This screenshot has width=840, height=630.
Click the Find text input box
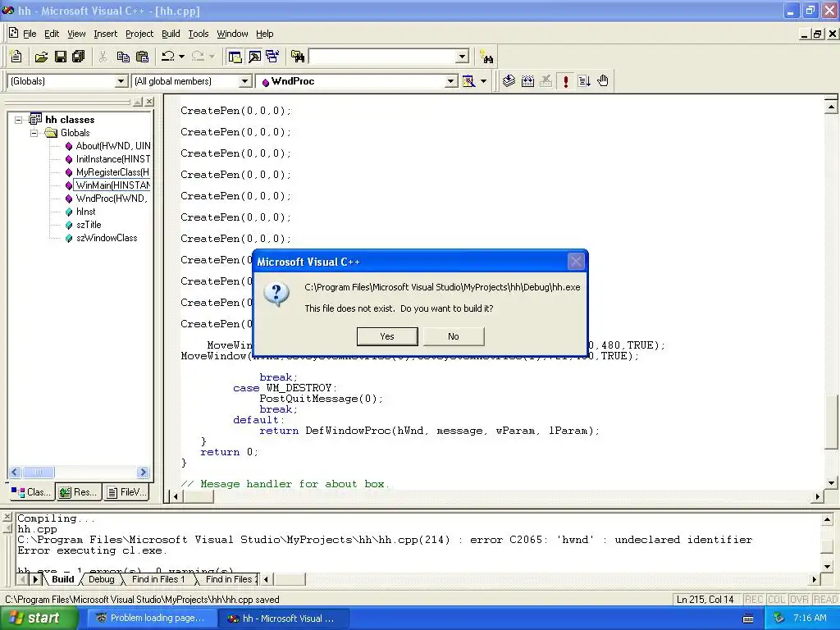[x=382, y=57]
